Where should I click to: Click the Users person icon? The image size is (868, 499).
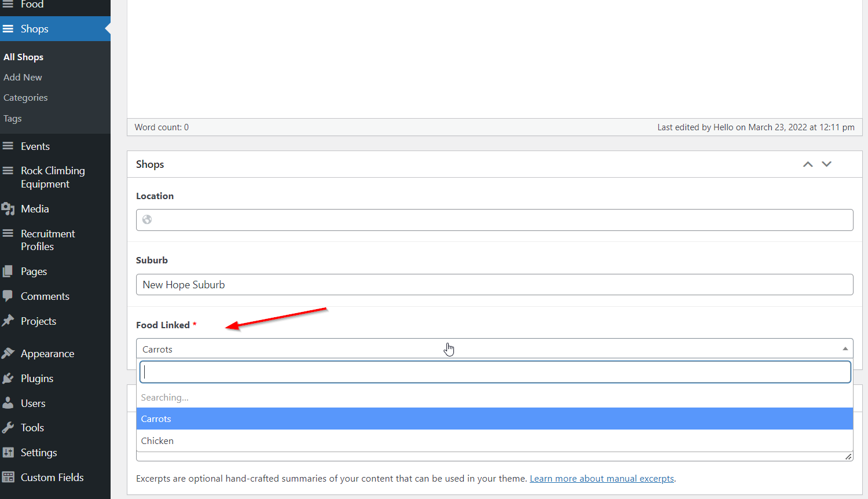pyautogui.click(x=8, y=403)
